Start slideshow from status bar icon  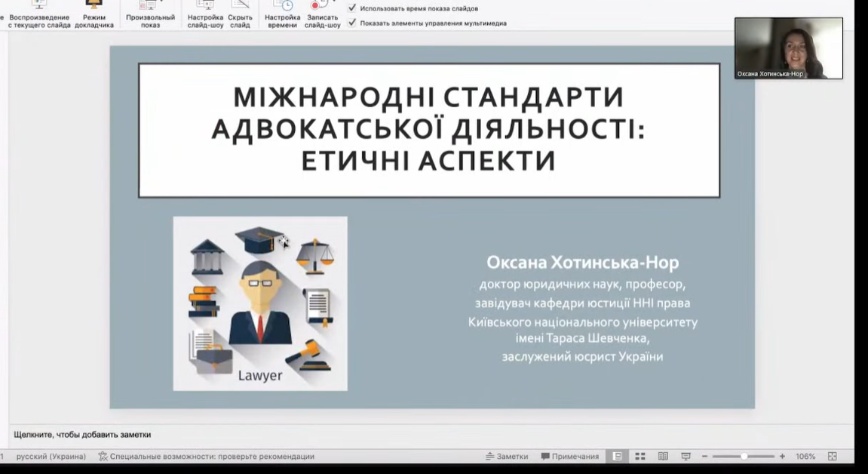(x=686, y=457)
